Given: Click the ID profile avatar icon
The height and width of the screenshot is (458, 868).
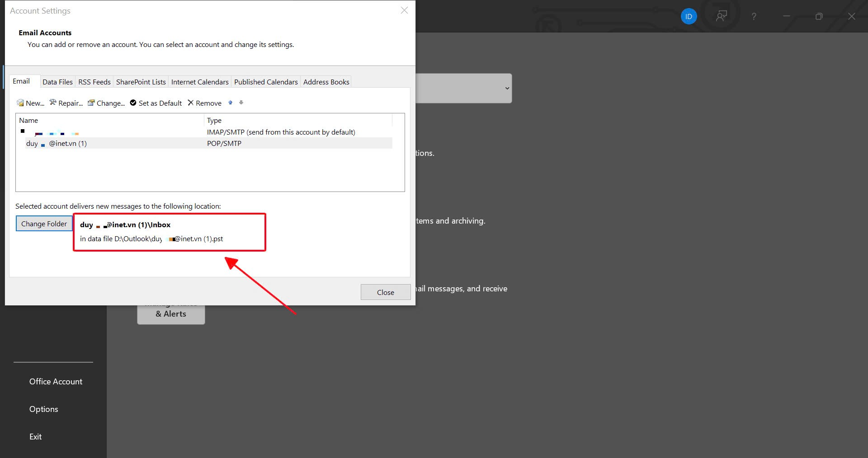Looking at the screenshot, I should (689, 16).
